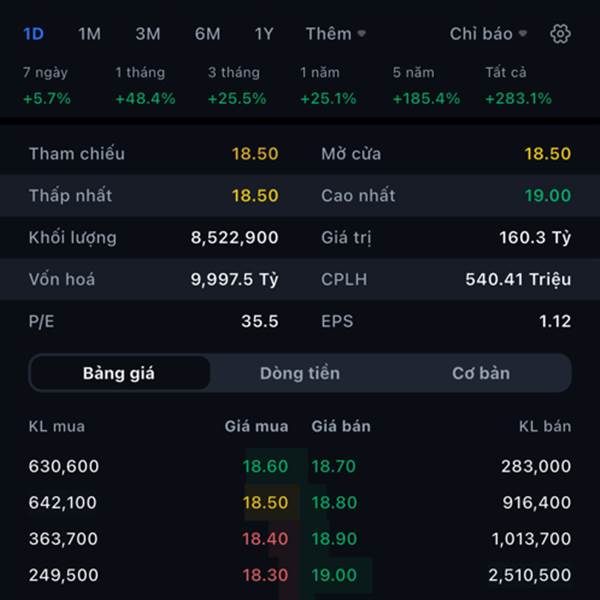Switch chart to 3M timeframe
600x600 pixels.
tap(148, 34)
